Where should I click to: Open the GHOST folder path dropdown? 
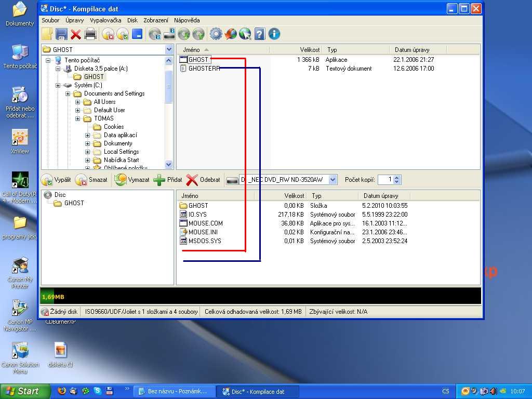click(169, 49)
